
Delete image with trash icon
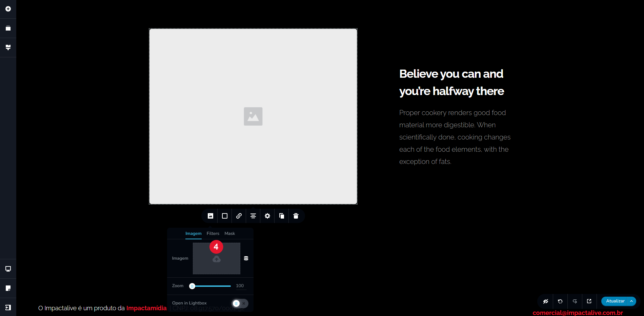[296, 216]
